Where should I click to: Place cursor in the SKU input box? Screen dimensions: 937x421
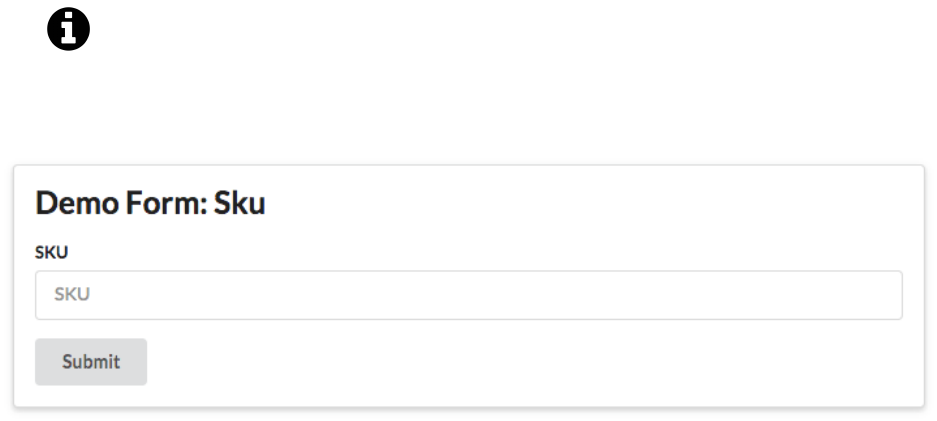point(468,295)
